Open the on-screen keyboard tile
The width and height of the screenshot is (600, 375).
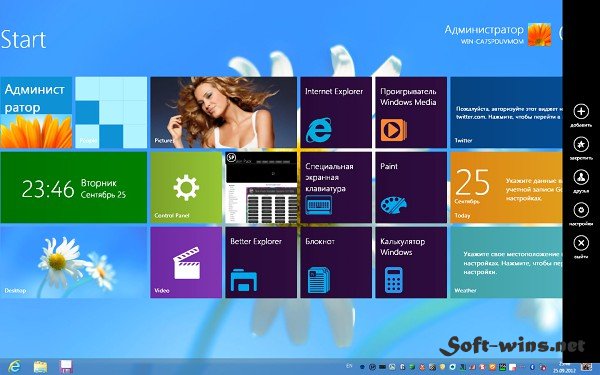tap(336, 188)
